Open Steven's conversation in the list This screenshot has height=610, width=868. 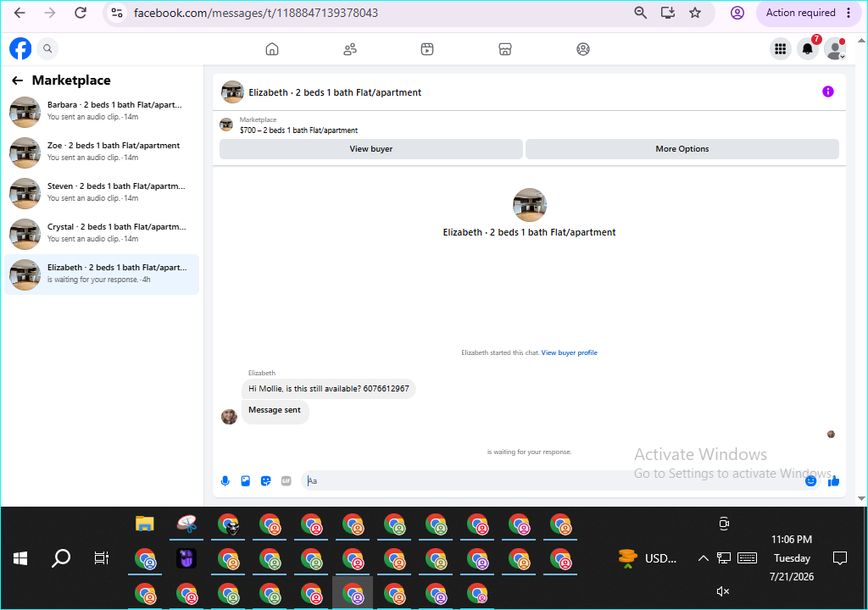(102, 193)
